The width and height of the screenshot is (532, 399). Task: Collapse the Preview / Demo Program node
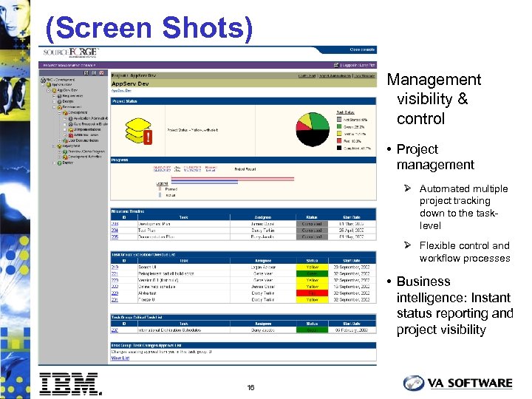click(59, 151)
